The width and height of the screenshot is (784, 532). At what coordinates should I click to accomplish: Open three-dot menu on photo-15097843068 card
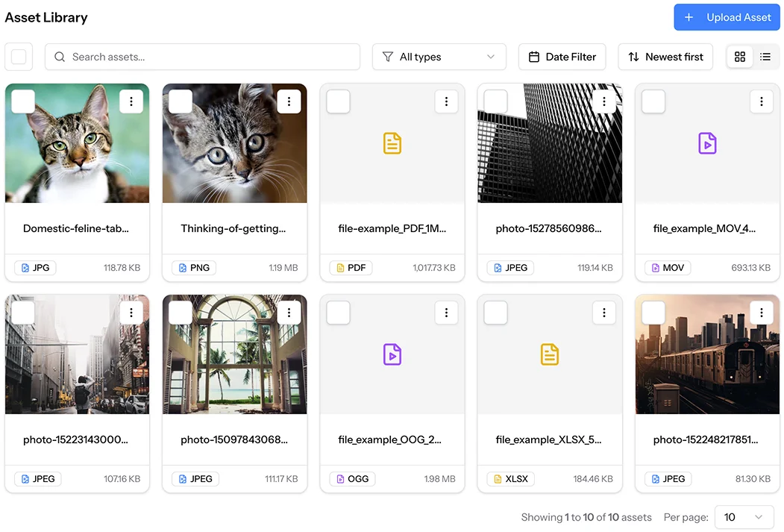[289, 313]
